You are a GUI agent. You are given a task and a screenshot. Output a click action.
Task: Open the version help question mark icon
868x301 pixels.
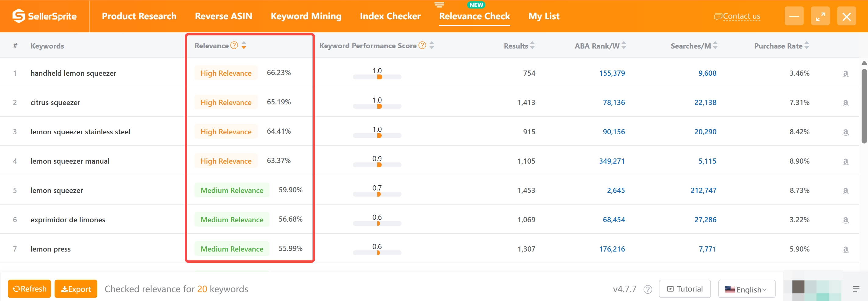click(x=648, y=289)
